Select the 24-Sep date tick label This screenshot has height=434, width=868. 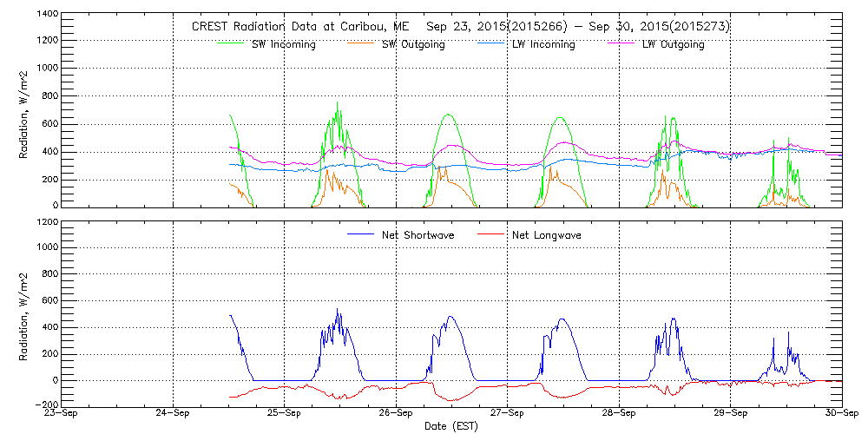pos(173,413)
